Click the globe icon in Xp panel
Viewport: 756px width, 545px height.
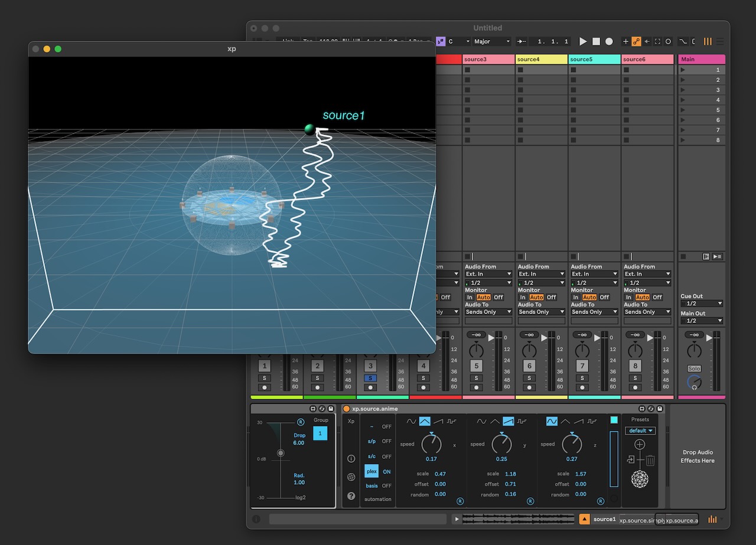point(351,477)
